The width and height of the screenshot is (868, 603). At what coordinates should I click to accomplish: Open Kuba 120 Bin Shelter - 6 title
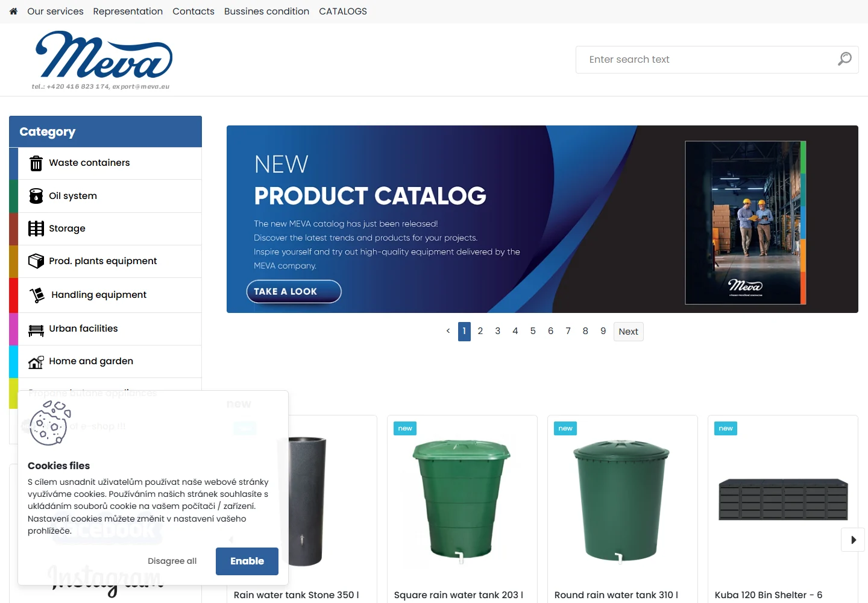tap(769, 595)
